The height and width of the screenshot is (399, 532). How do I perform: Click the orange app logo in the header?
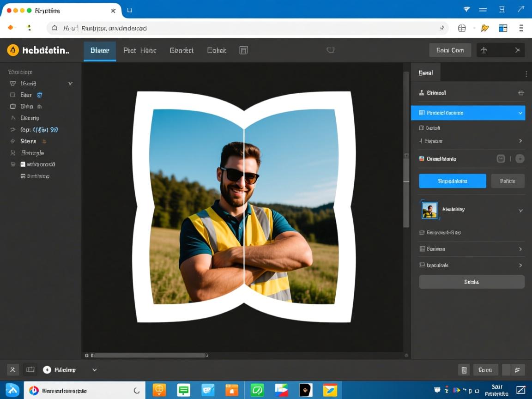[x=13, y=50]
